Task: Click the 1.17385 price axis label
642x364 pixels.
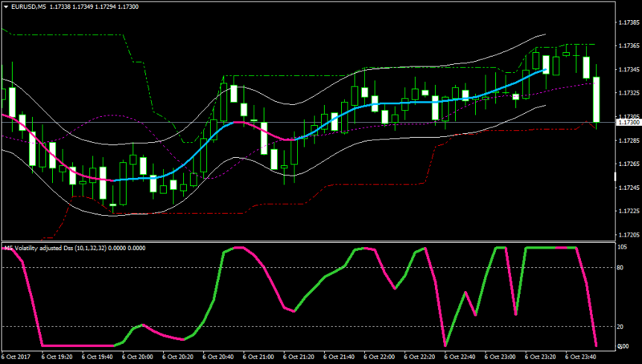Action: [x=629, y=22]
